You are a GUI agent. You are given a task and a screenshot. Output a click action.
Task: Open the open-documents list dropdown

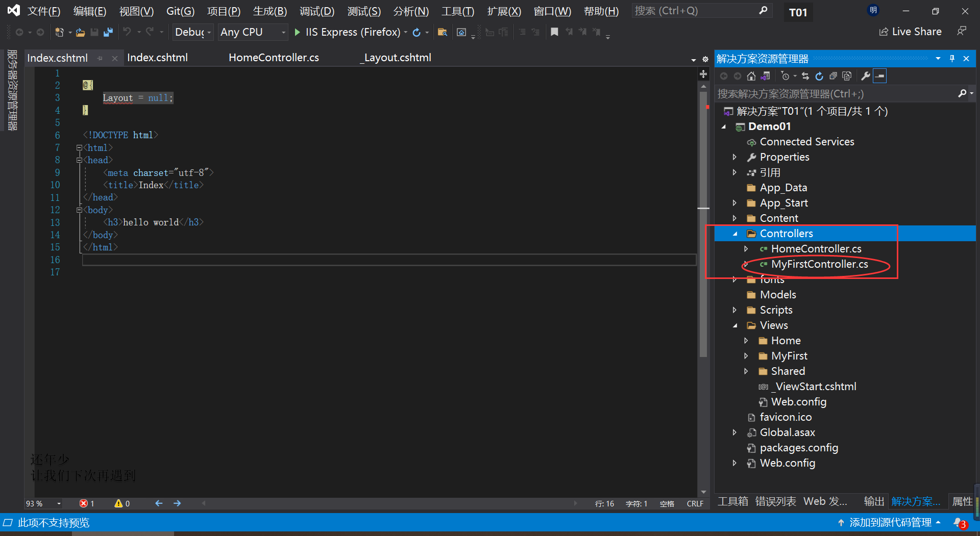(693, 60)
